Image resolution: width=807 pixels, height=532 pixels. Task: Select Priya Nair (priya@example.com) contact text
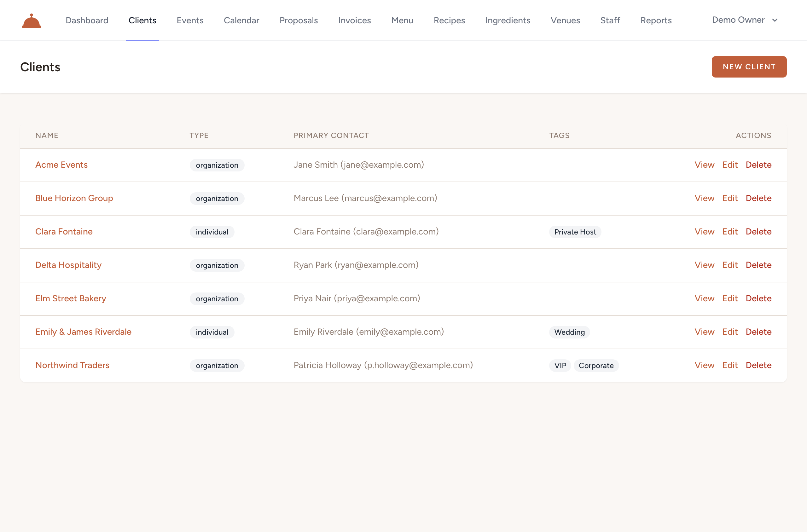point(357,298)
